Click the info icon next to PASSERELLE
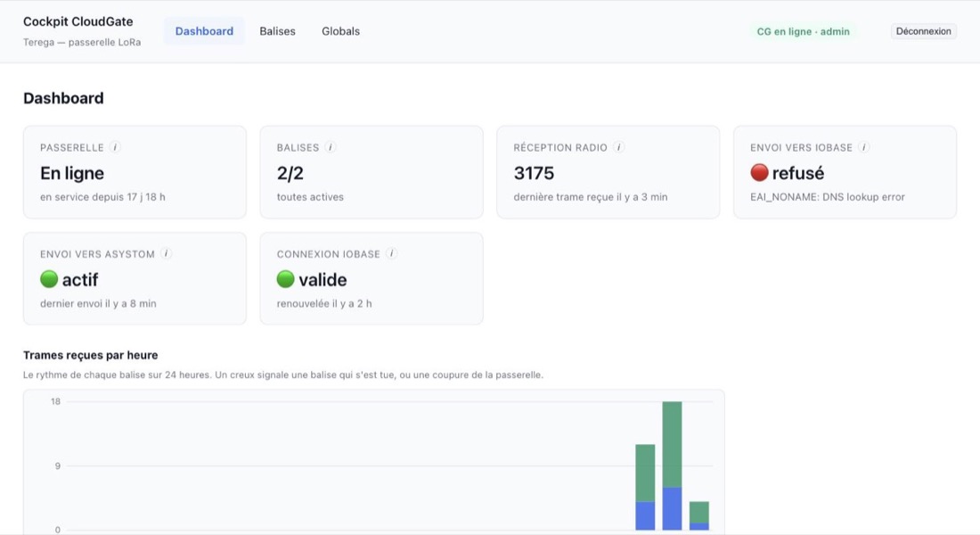 (114, 147)
